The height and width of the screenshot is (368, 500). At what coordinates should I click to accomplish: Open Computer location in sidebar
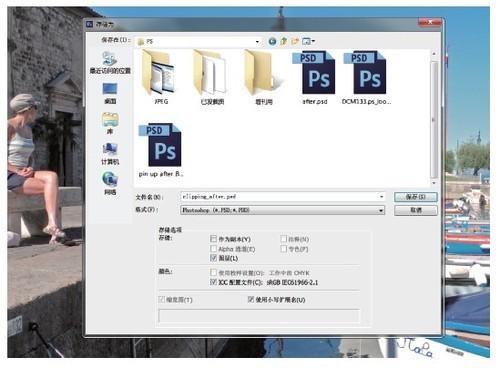point(110,154)
